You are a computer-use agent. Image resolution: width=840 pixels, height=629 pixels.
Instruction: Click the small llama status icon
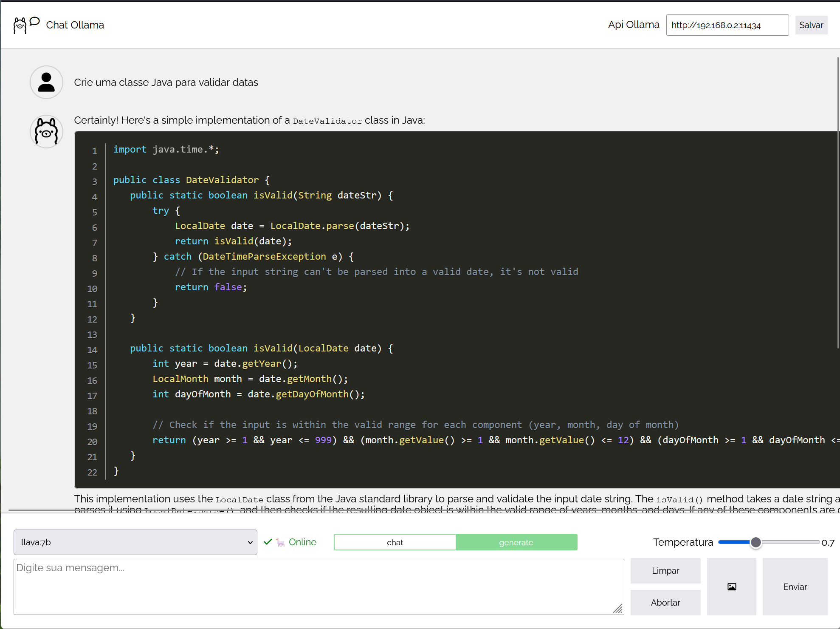pos(280,542)
